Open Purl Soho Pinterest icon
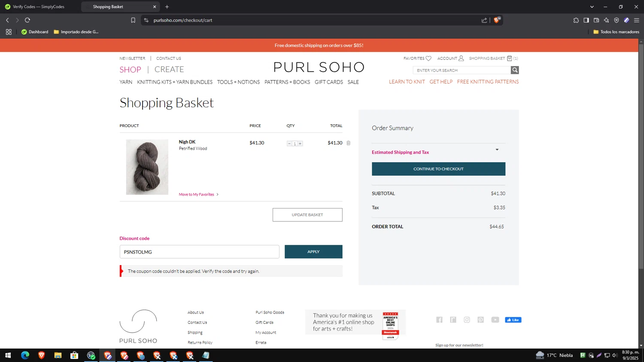Screen dimensions: 644x362 click(480, 320)
